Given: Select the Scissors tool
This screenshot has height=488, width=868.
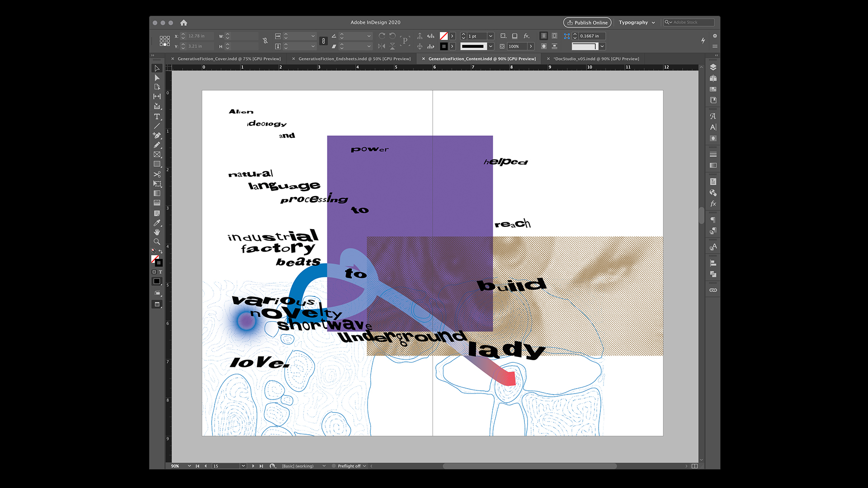Looking at the screenshot, I should [157, 174].
